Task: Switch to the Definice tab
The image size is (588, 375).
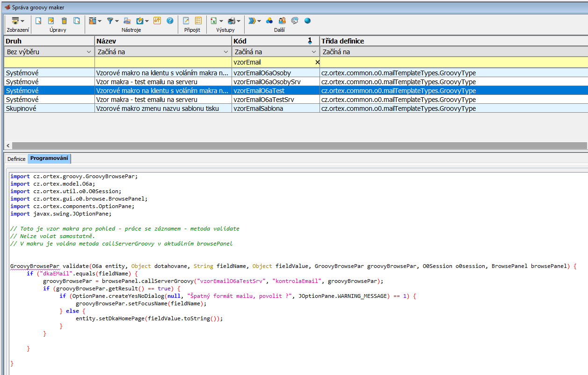Action: coord(16,159)
